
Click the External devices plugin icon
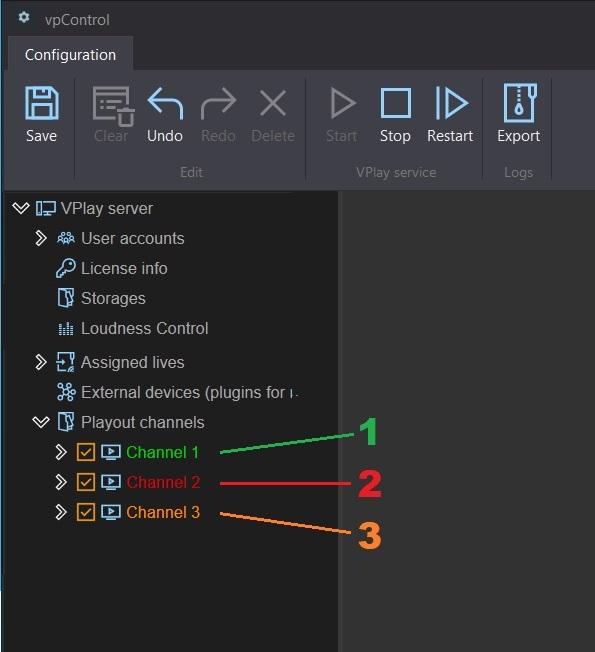66,392
